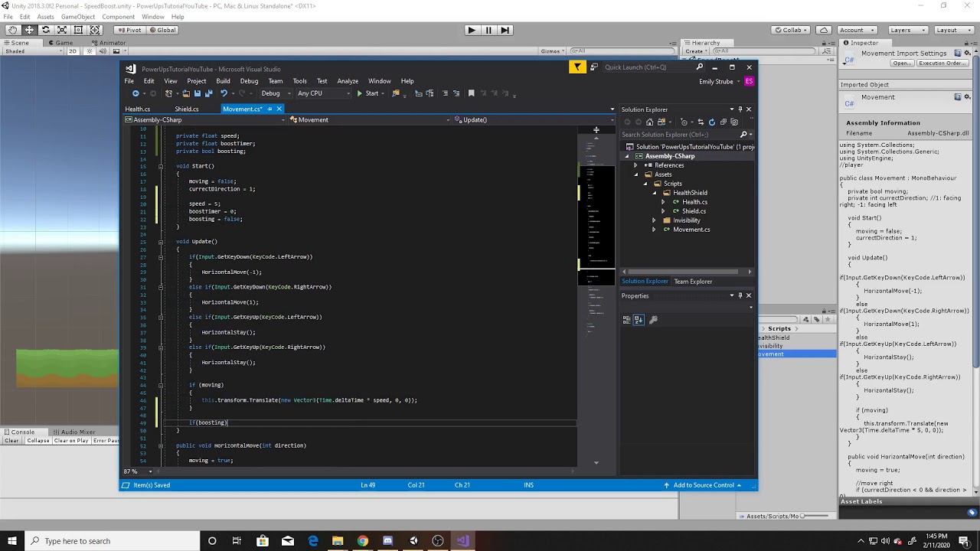Expand Invisibility folder in Solution Explorer
The height and width of the screenshot is (551, 980).
[x=654, y=220]
